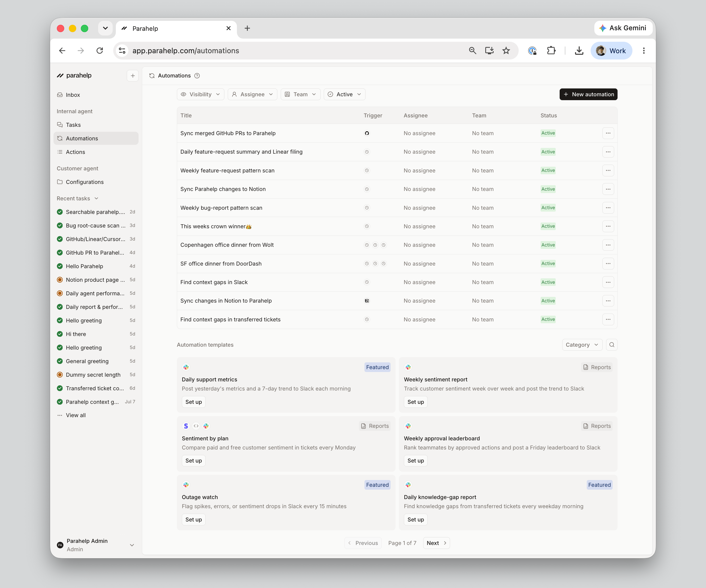Set up the Outage watch template
Image resolution: width=706 pixels, height=588 pixels.
[x=193, y=519]
